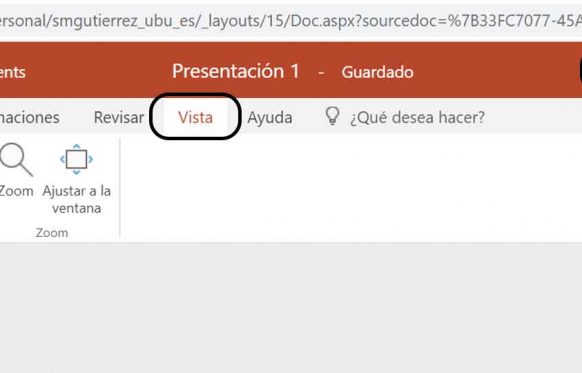This screenshot has width=582, height=373.
Task: Click the empty gray slide workspace
Action: point(291,308)
